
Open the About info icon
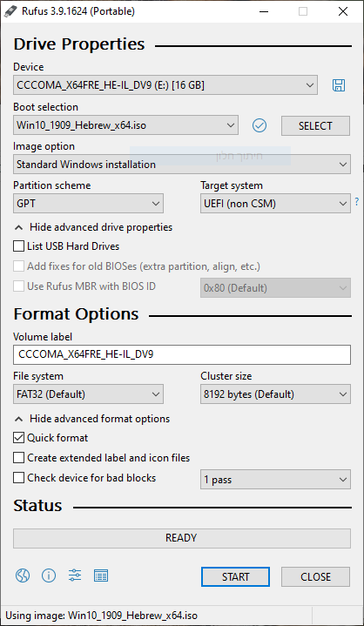[49, 576]
